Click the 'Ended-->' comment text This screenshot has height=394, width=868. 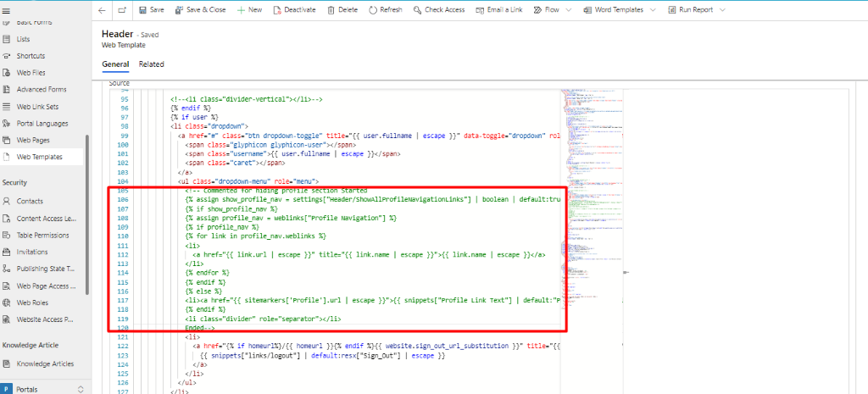[x=199, y=328]
